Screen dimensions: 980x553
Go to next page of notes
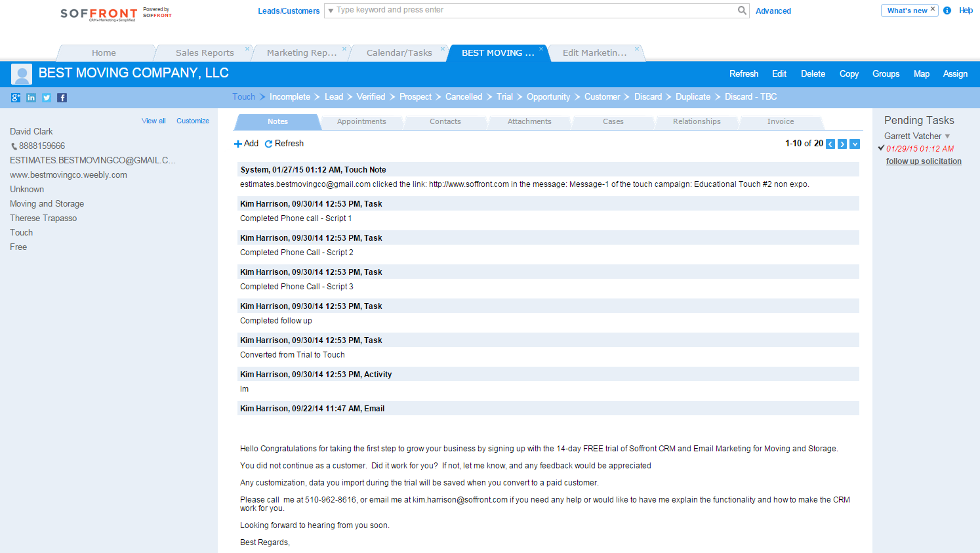click(842, 144)
